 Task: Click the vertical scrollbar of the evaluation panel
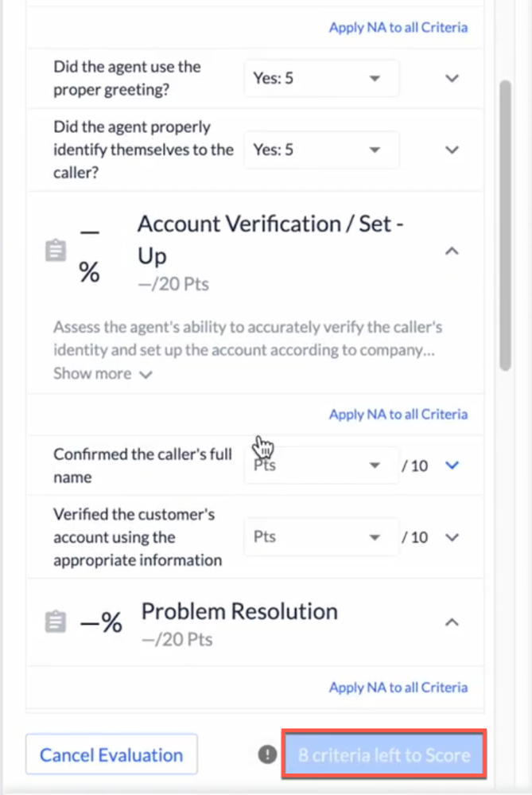505,224
